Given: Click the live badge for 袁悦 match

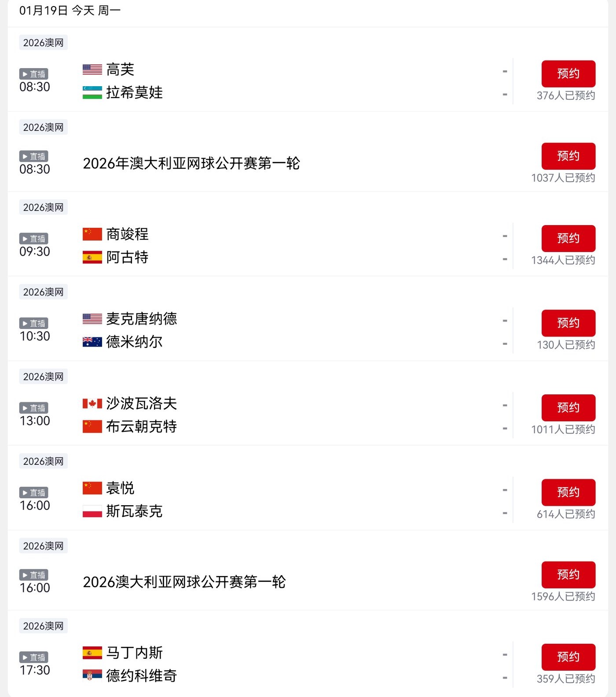Looking at the screenshot, I should click(x=34, y=493).
